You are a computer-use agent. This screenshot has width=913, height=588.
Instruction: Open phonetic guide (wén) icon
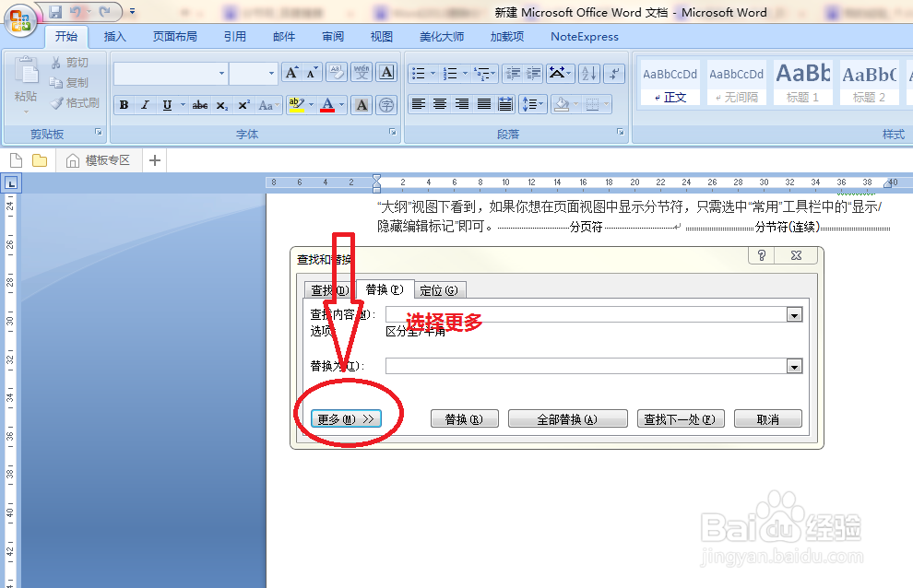pyautogui.click(x=362, y=73)
